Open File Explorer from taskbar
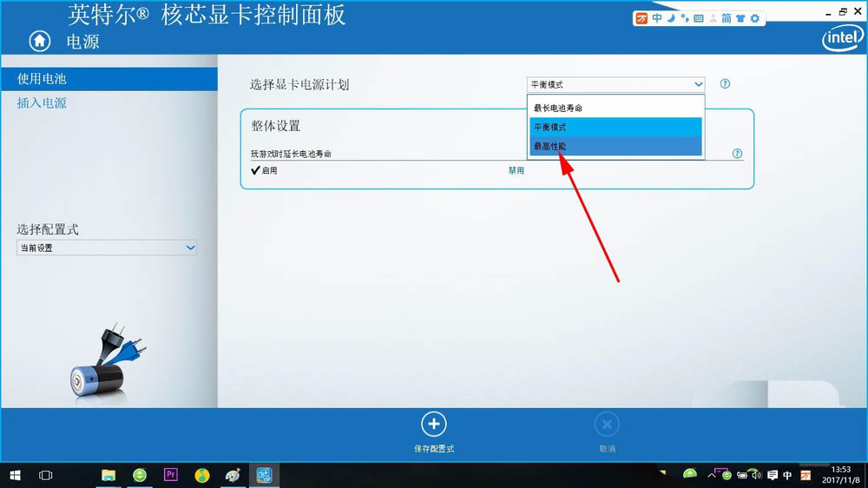 [x=108, y=475]
